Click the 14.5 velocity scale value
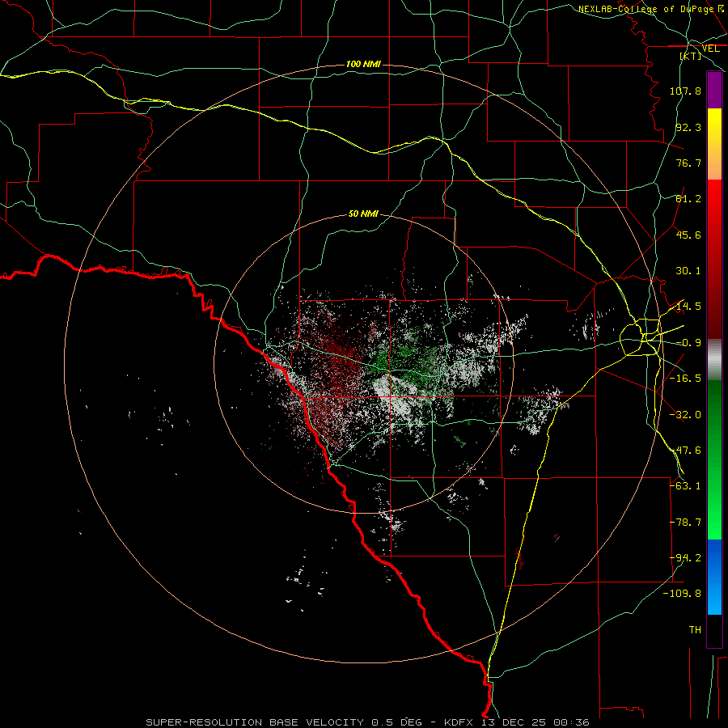 tap(688, 307)
